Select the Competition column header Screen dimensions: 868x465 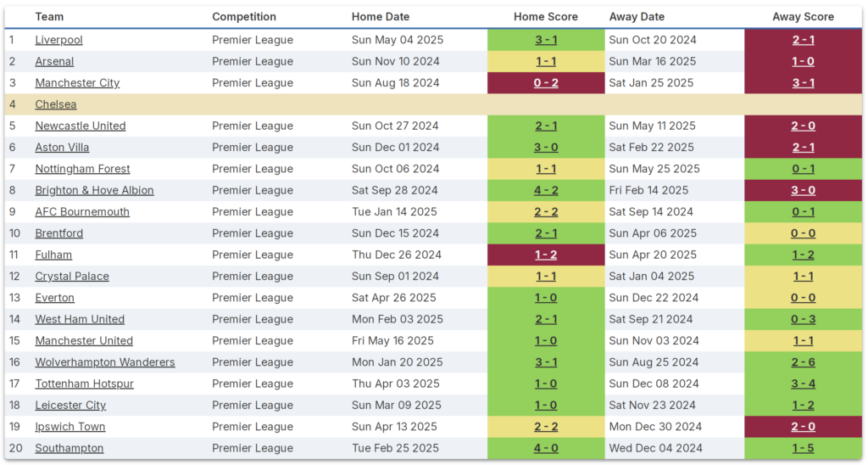point(244,17)
